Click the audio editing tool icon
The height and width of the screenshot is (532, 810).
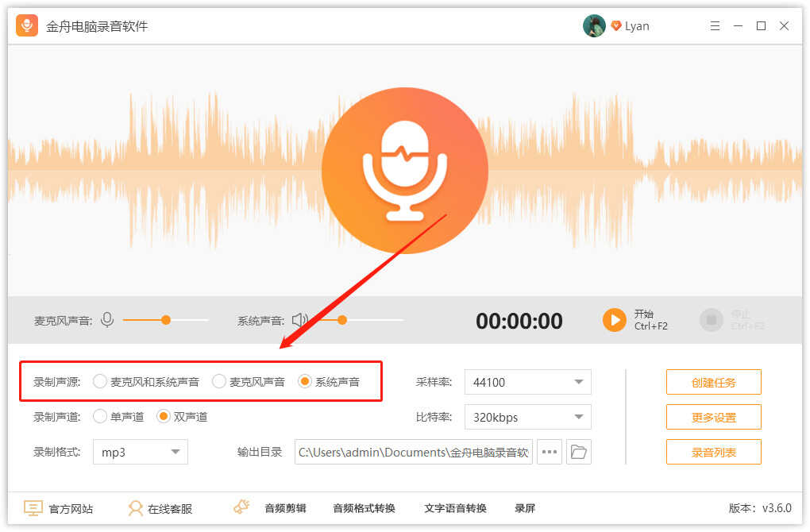(x=241, y=507)
